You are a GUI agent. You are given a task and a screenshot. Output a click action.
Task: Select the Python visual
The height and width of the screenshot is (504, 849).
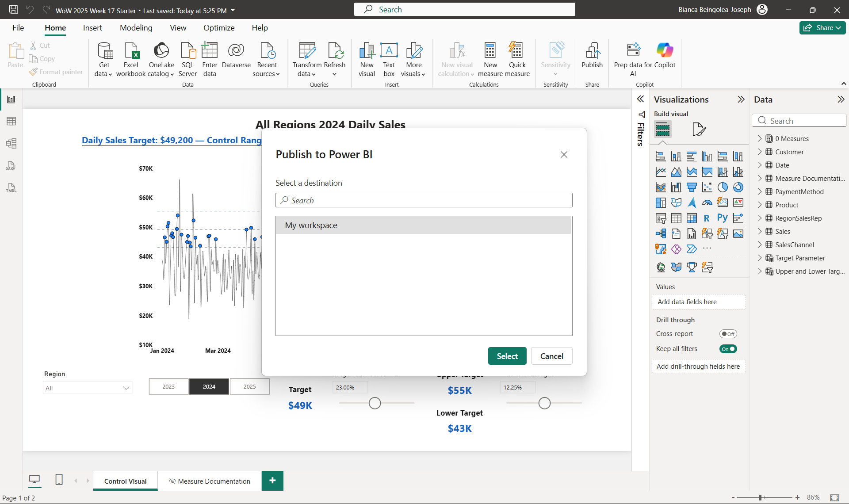723,218
